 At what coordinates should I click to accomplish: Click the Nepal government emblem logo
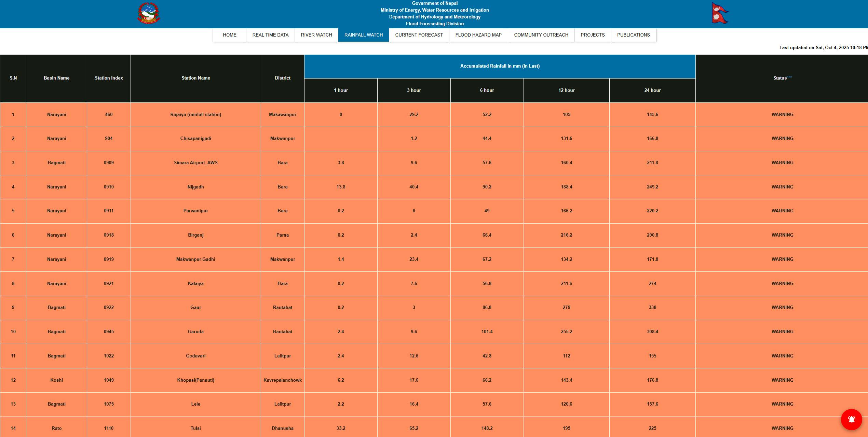tap(149, 13)
